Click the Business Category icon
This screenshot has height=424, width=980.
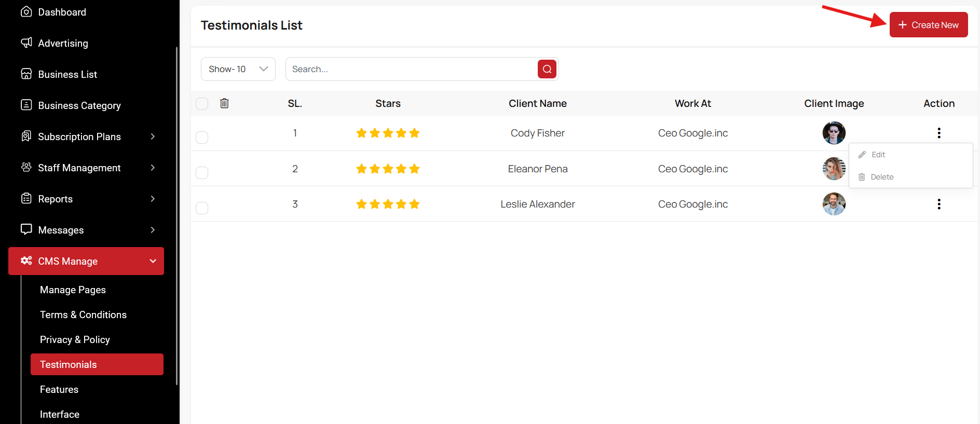click(x=26, y=105)
